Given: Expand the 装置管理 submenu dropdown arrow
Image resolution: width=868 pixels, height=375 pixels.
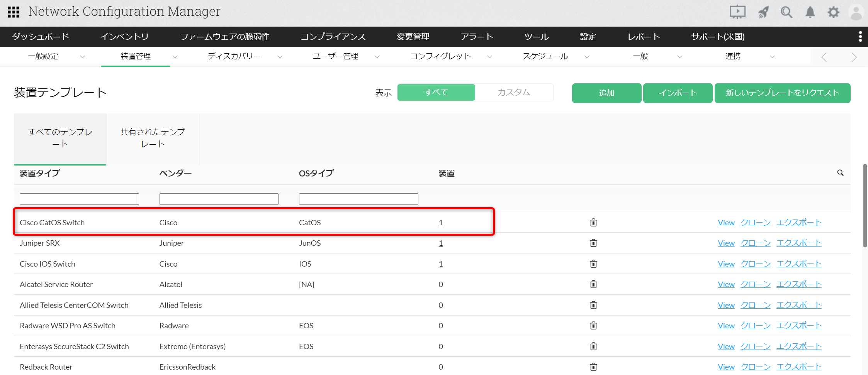Looking at the screenshot, I should click(175, 57).
